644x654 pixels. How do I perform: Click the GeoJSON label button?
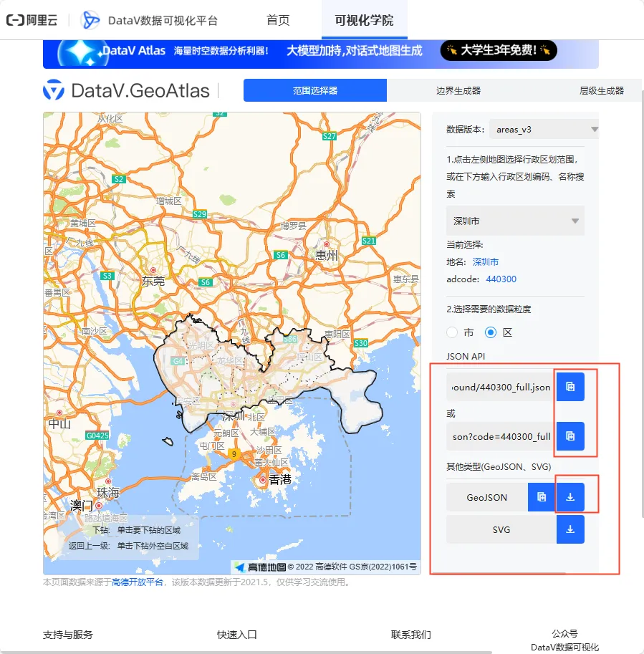pyautogui.click(x=486, y=497)
